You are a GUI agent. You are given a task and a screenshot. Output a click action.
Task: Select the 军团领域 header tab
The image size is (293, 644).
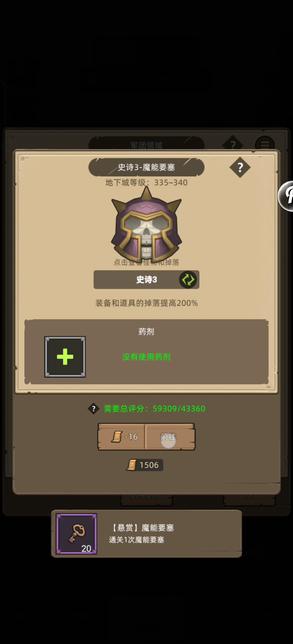tap(146, 145)
